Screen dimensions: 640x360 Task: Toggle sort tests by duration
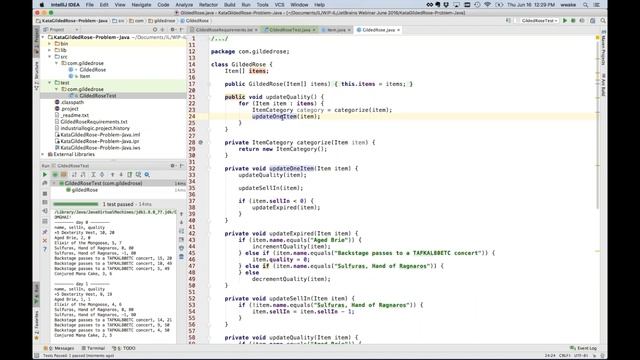(x=83, y=175)
